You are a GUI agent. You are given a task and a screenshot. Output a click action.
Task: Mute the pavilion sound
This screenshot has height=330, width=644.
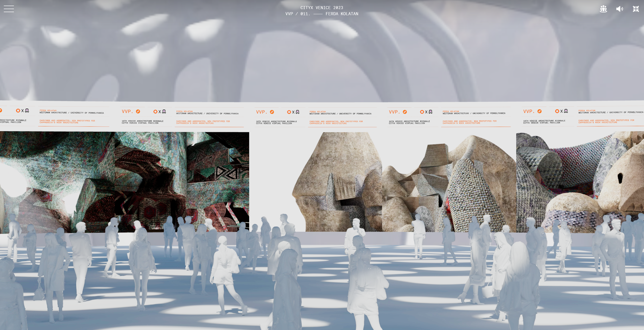tap(620, 9)
